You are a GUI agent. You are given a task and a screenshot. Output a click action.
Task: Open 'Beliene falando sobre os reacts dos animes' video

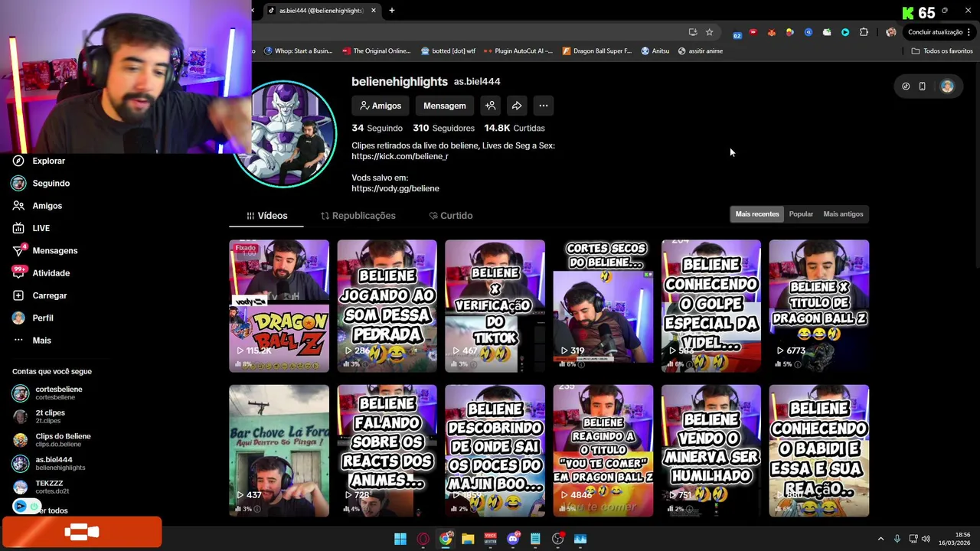tap(387, 451)
